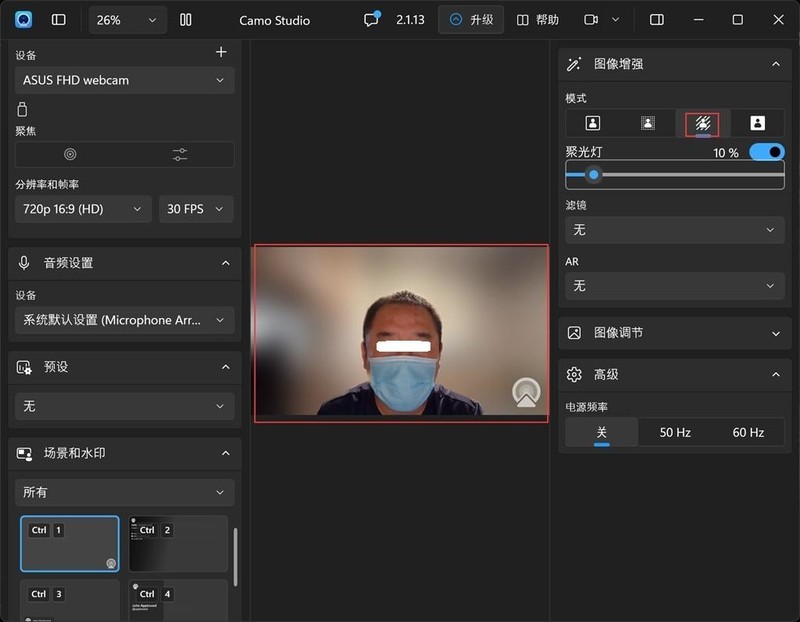The width and height of the screenshot is (800, 622).
Task: Open the 帮助 help button
Action: click(x=538, y=20)
